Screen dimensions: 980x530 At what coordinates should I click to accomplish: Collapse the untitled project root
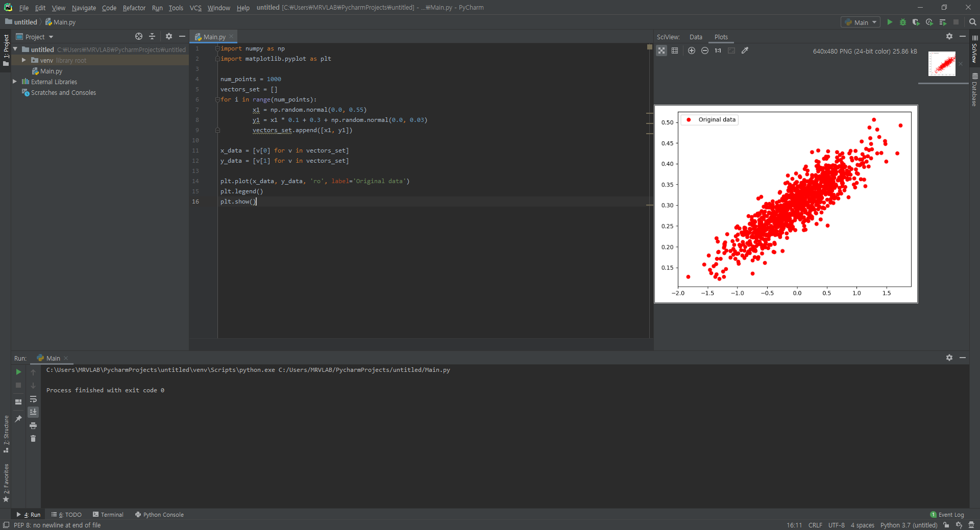click(x=15, y=49)
